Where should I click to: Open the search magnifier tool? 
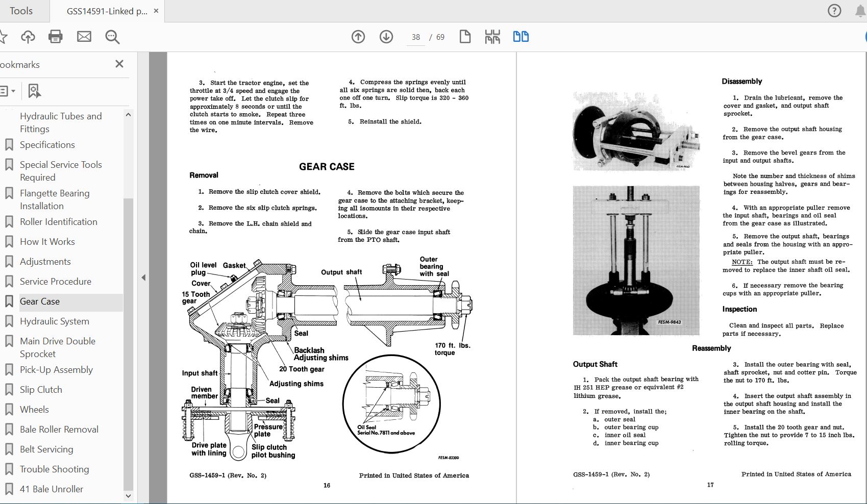112,37
